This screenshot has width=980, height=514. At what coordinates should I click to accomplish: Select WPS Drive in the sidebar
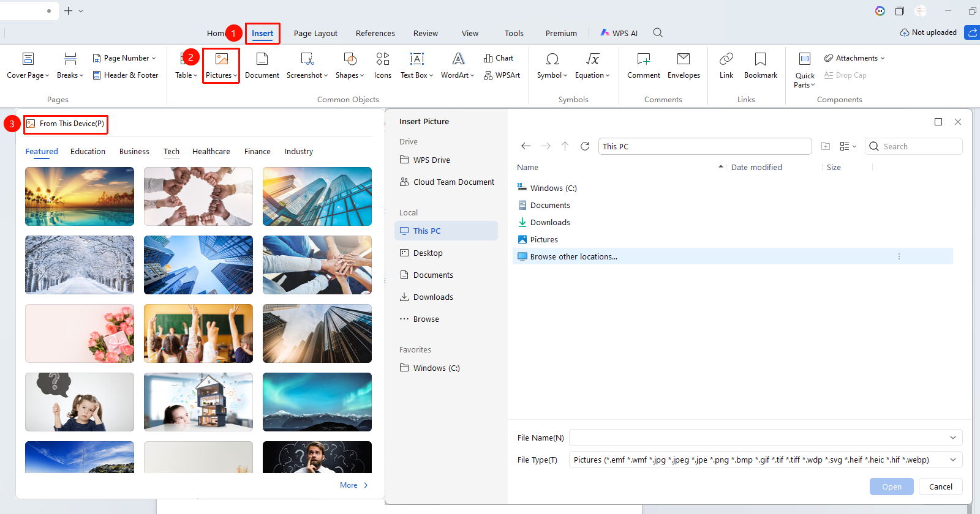coord(446,160)
